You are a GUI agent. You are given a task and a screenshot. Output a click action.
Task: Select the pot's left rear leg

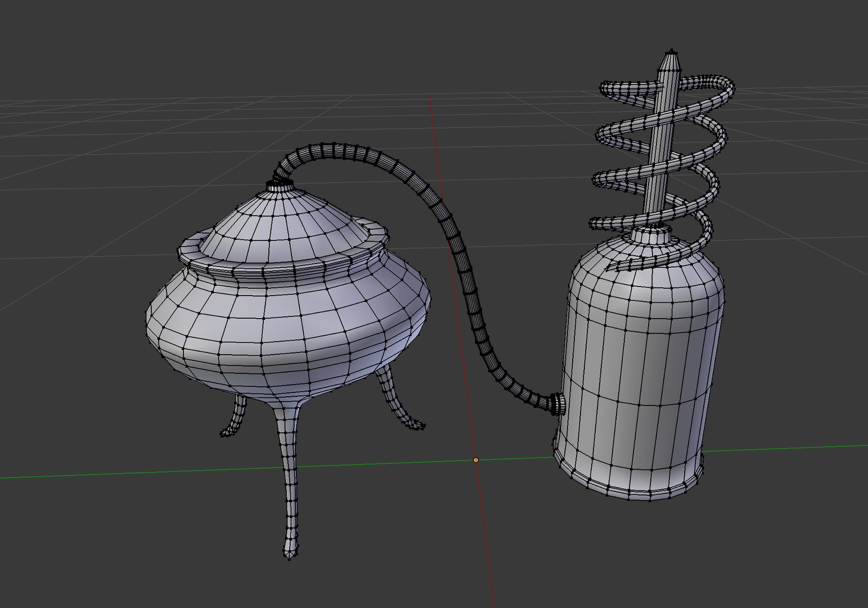point(235,415)
